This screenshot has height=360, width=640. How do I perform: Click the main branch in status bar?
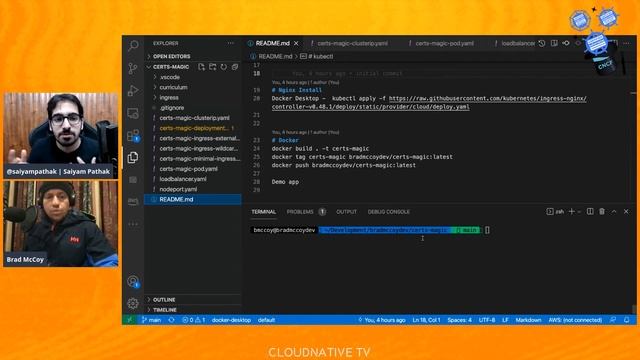click(x=151, y=320)
